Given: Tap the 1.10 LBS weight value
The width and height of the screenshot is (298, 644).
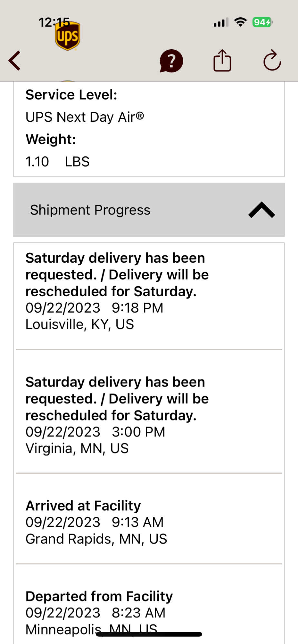Looking at the screenshot, I should coord(57,161).
